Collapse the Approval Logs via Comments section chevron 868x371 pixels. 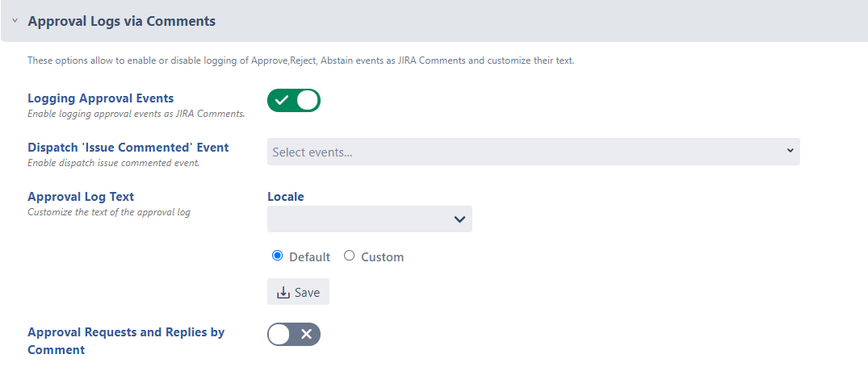pyautogui.click(x=15, y=21)
